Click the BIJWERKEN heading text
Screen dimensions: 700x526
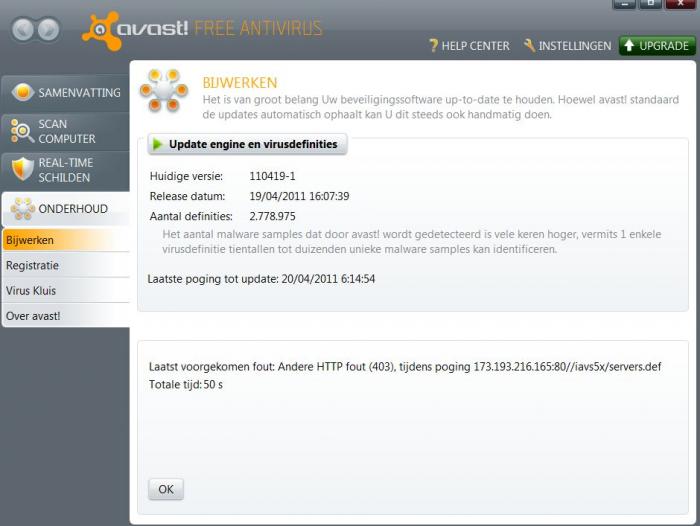[x=240, y=83]
